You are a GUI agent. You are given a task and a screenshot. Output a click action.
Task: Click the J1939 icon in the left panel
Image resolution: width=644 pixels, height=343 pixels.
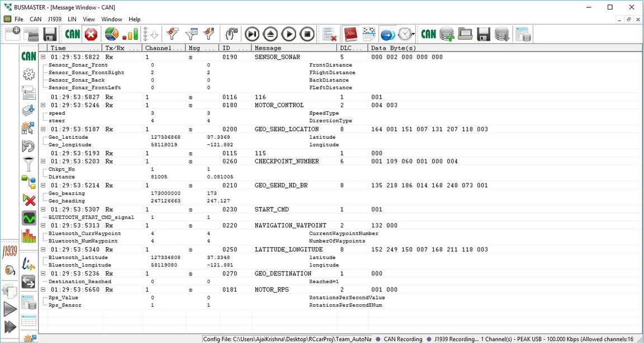[10, 251]
